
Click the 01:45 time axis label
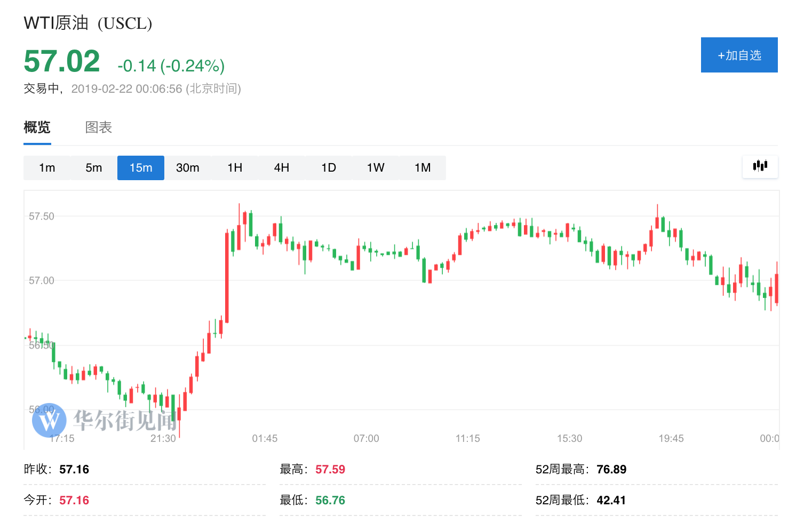pyautogui.click(x=265, y=439)
